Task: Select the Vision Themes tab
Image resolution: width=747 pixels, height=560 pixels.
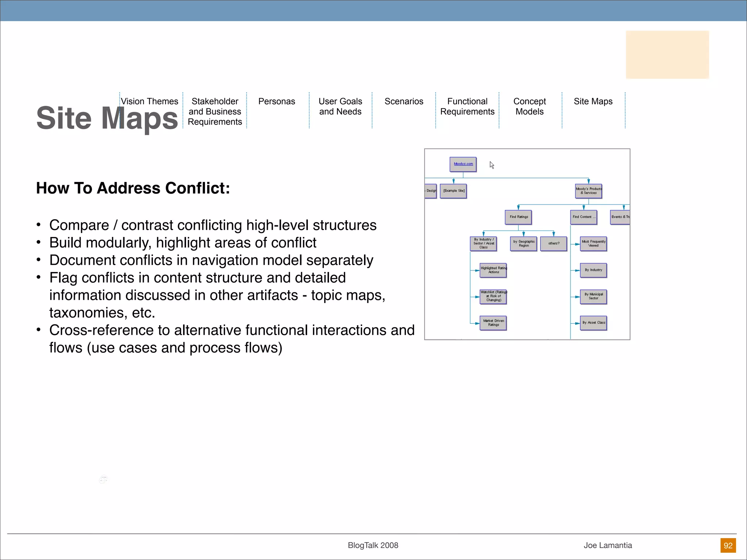Action: pos(150,101)
